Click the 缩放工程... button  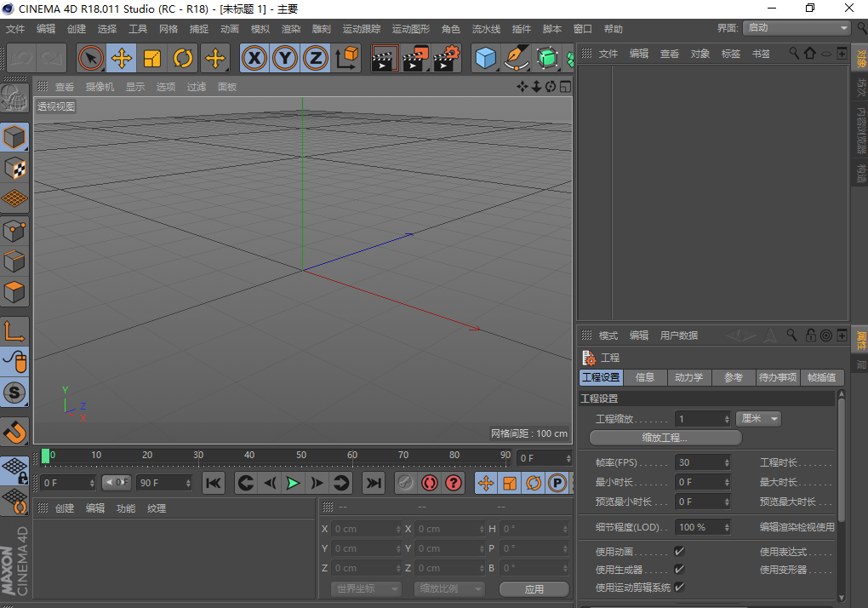pyautogui.click(x=665, y=438)
